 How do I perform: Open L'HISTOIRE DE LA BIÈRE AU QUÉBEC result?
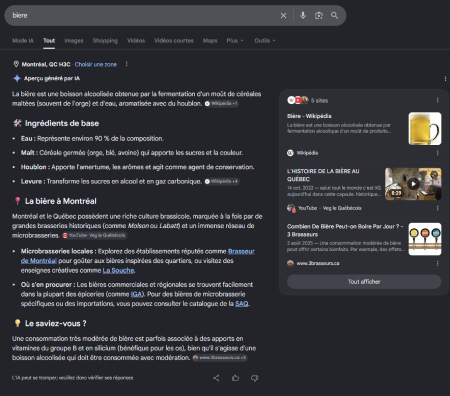coord(323,175)
